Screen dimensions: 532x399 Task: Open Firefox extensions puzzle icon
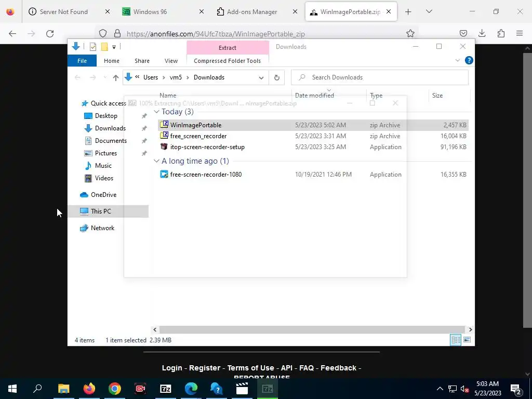[x=501, y=33]
